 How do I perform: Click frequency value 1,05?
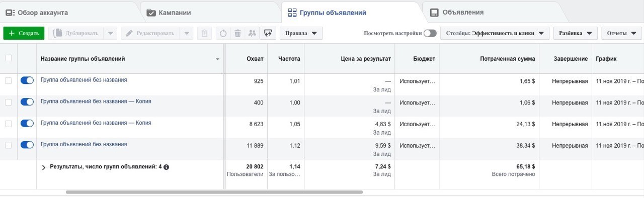coord(295,124)
